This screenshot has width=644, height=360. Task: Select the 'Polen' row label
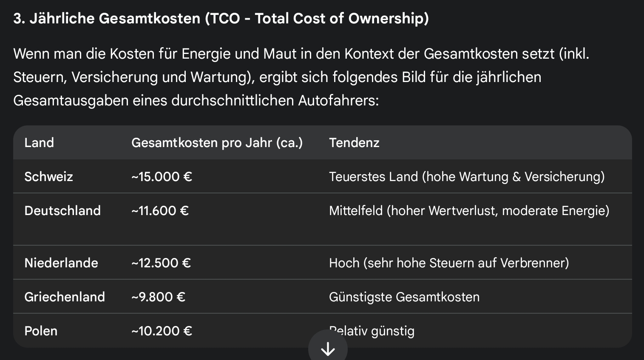41,331
